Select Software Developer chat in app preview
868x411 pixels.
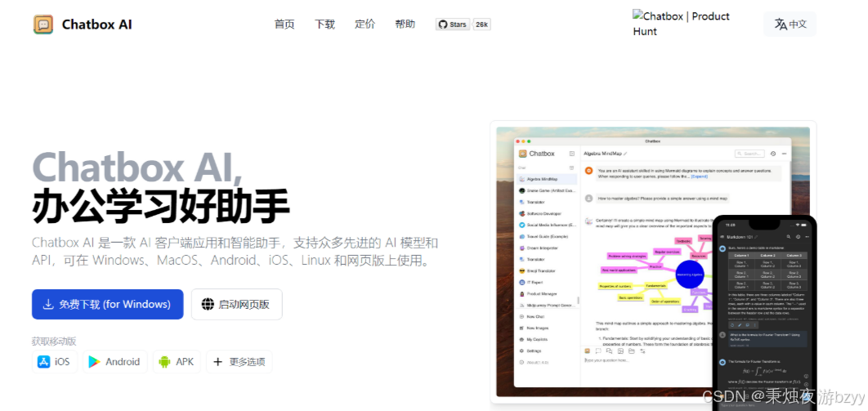(547, 213)
